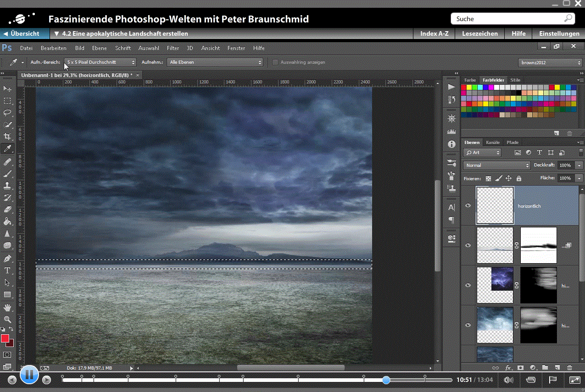The height and width of the screenshot is (392, 585).
Task: Select the Eyedropper tool in the toolbox
Action: pos(7,149)
